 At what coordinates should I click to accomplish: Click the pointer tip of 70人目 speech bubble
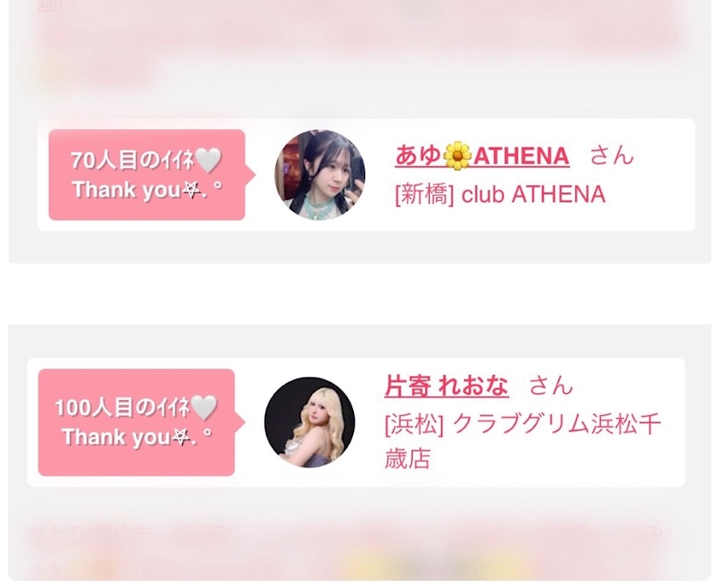(x=252, y=175)
